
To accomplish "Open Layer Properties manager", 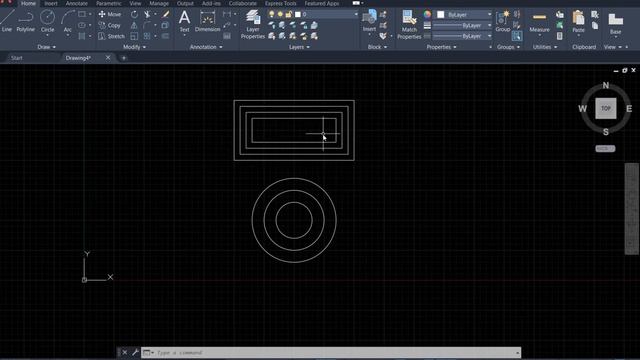I will click(x=253, y=24).
